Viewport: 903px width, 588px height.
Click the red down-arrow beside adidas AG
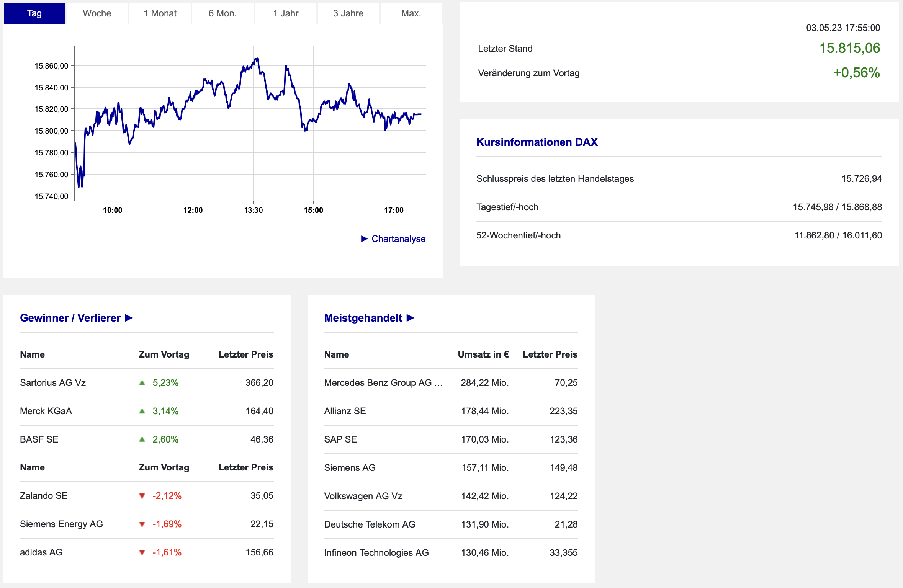(x=142, y=553)
